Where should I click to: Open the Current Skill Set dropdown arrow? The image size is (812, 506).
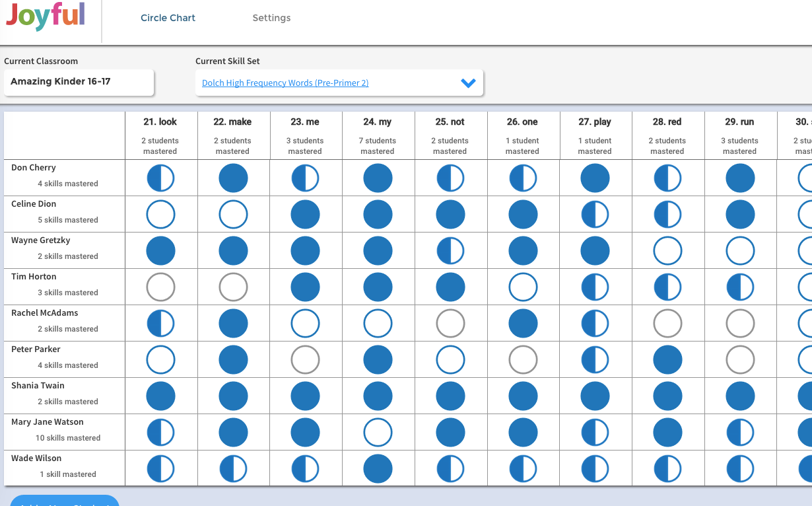click(x=468, y=83)
